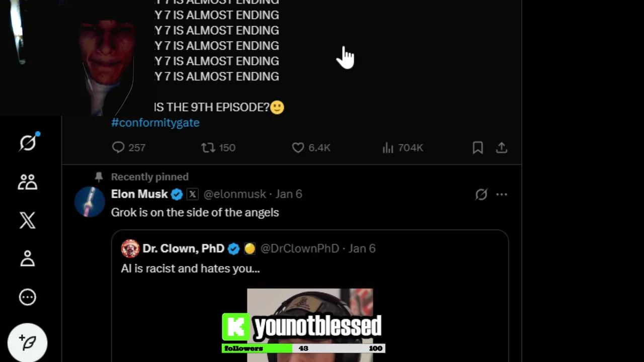
Task: Like the post with 6.4K likes
Action: (311, 147)
